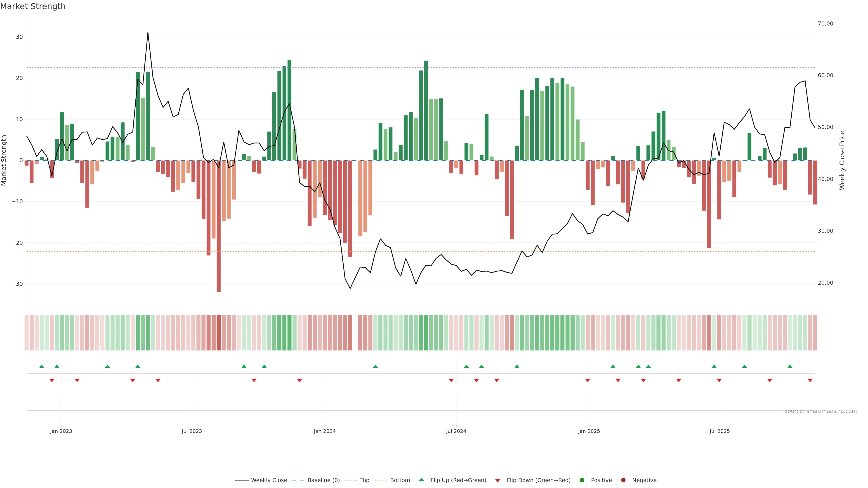The width and height of the screenshot is (868, 488).
Task: Click the Jul 2025 x-axis tick label
Action: click(x=719, y=431)
